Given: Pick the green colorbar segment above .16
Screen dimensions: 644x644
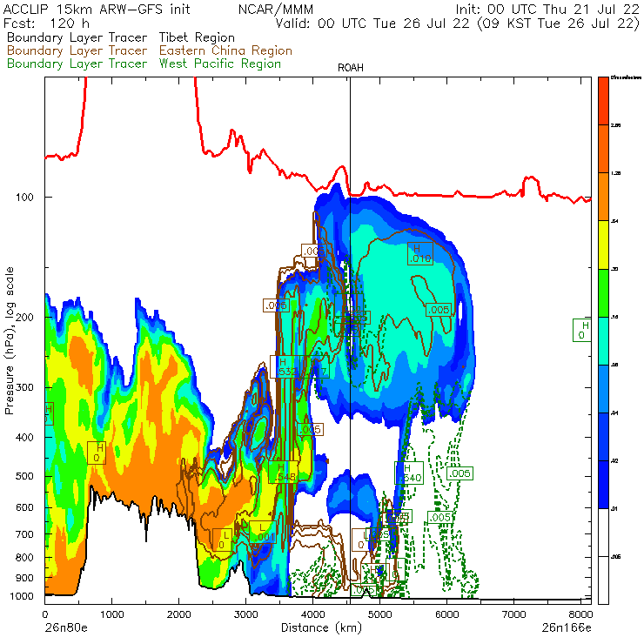Looking at the screenshot, I should click(603, 292).
